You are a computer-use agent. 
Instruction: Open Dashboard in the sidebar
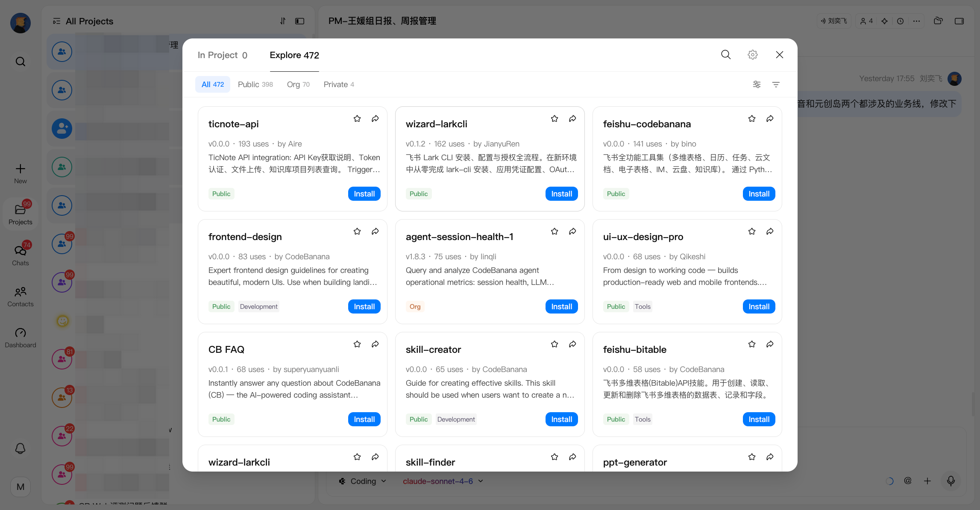(x=21, y=338)
